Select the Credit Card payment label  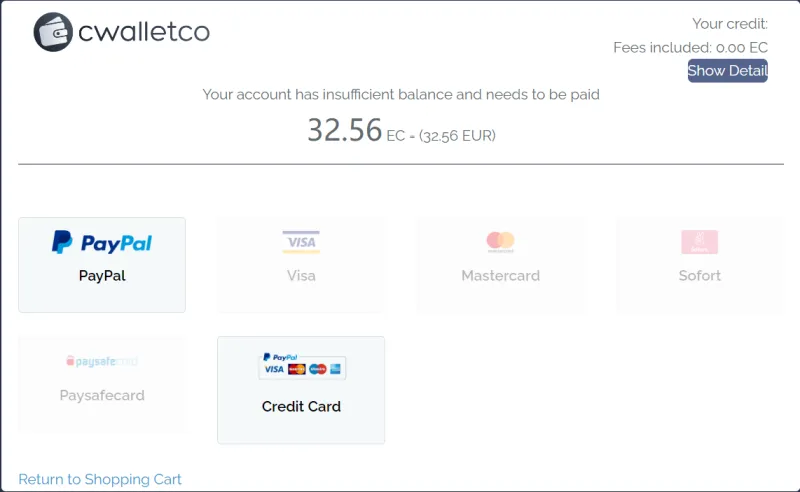(x=301, y=406)
